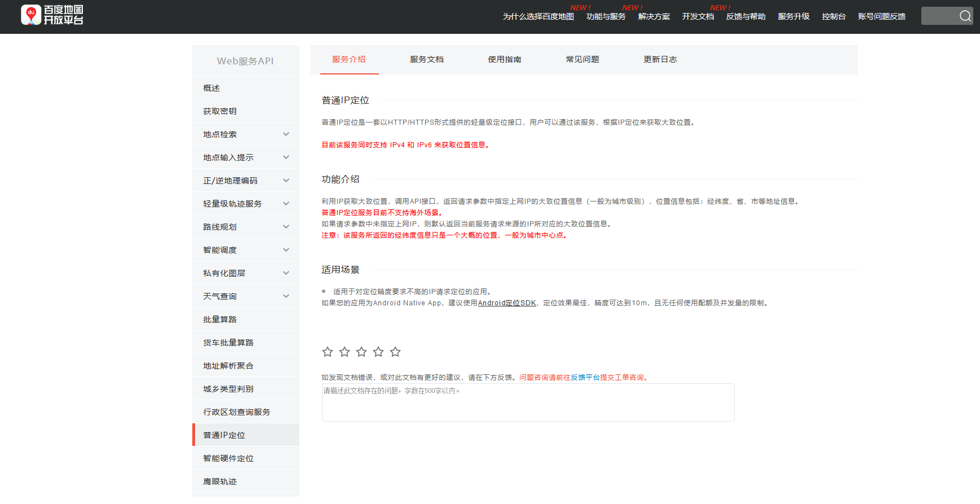Select 智能硬件定位 in the sidebar
Screen dimensions: 980x504
point(246,458)
